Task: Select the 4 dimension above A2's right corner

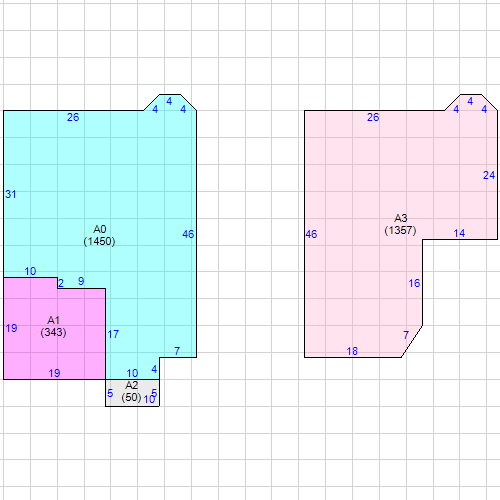Action: 154,369
